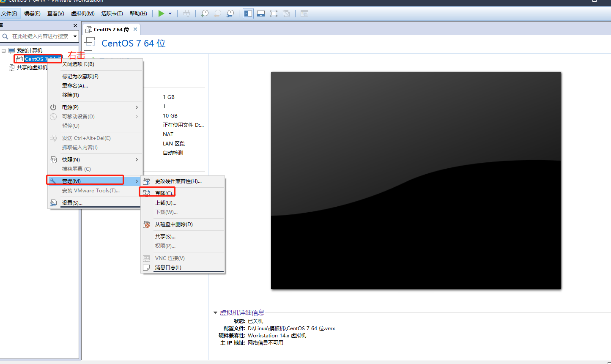Viewport: 611px width, 364px height.
Task: Choose 标记为收藏项(F) from context menu
Action: 95,77
